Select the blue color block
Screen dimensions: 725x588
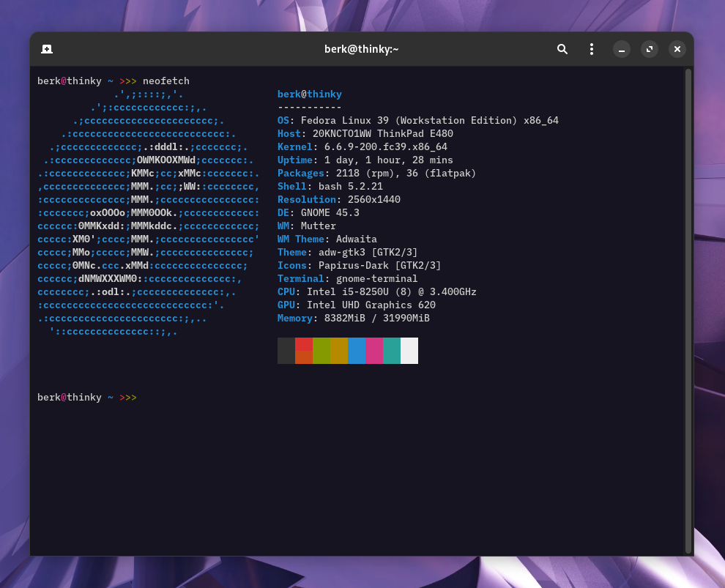tap(357, 351)
